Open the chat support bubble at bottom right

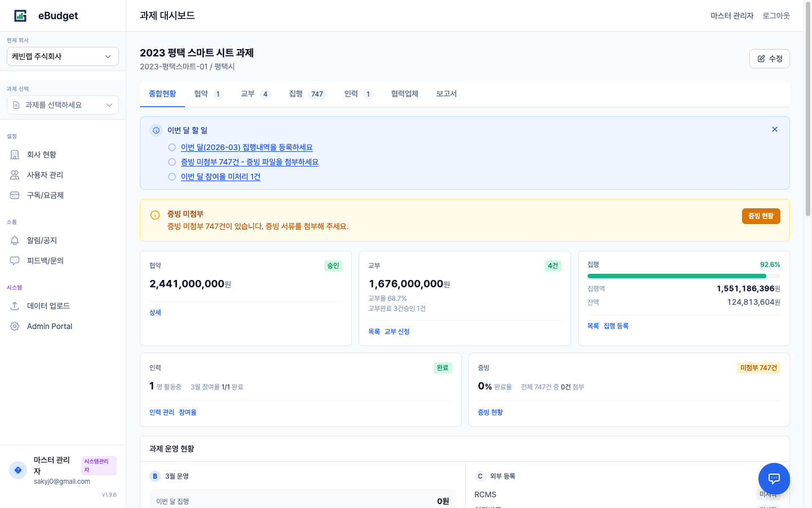point(774,479)
